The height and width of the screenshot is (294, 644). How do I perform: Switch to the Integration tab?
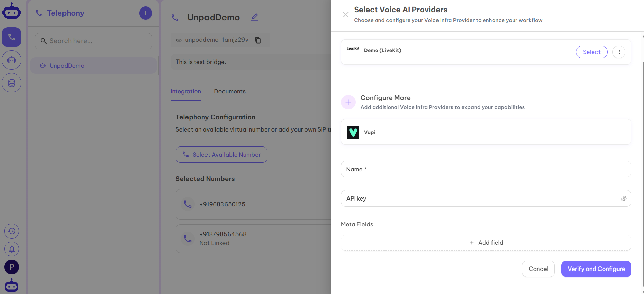186,91
